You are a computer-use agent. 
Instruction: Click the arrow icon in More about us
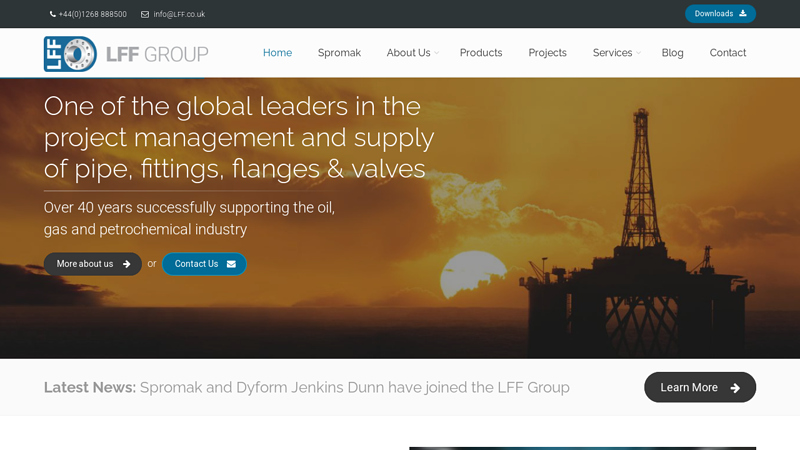127,264
